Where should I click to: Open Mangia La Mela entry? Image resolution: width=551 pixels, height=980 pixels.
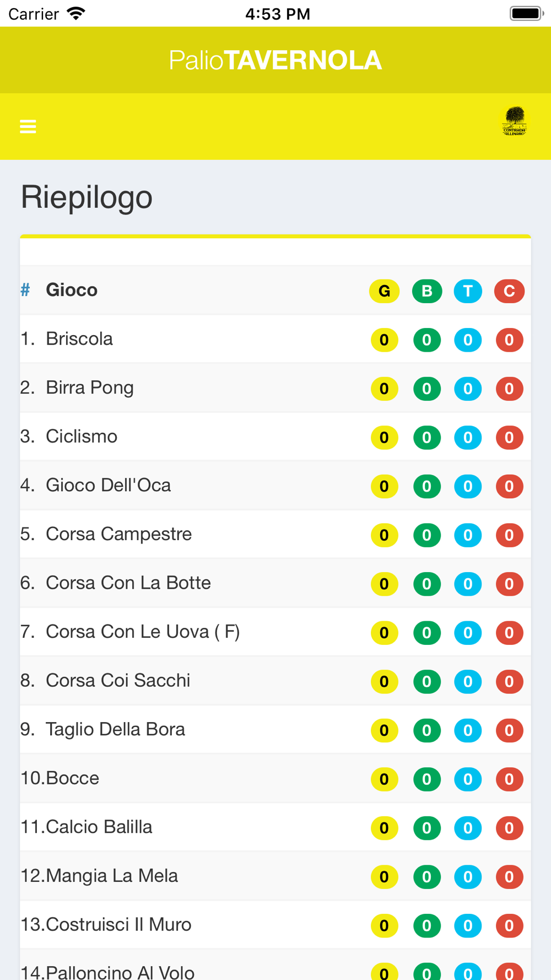(275, 876)
